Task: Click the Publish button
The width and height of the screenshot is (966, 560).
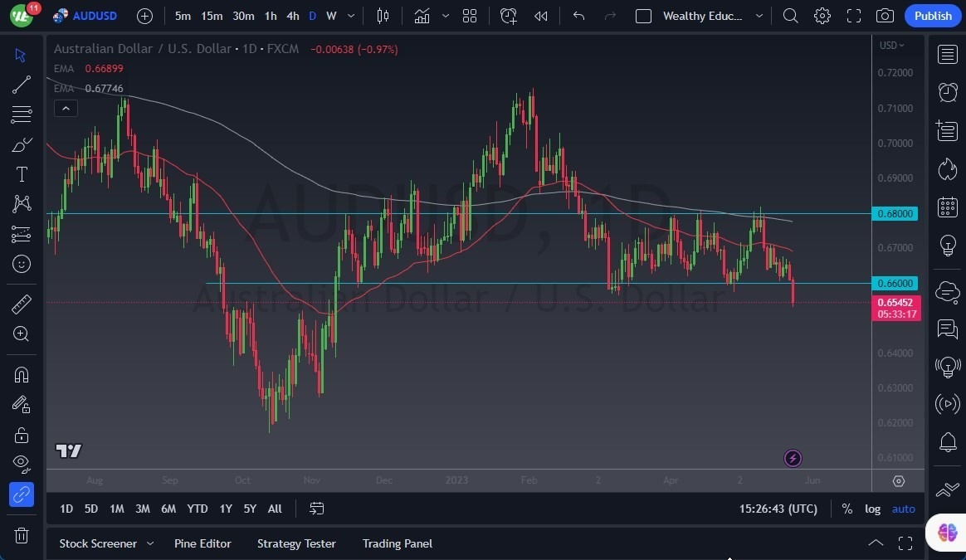Action: [933, 15]
